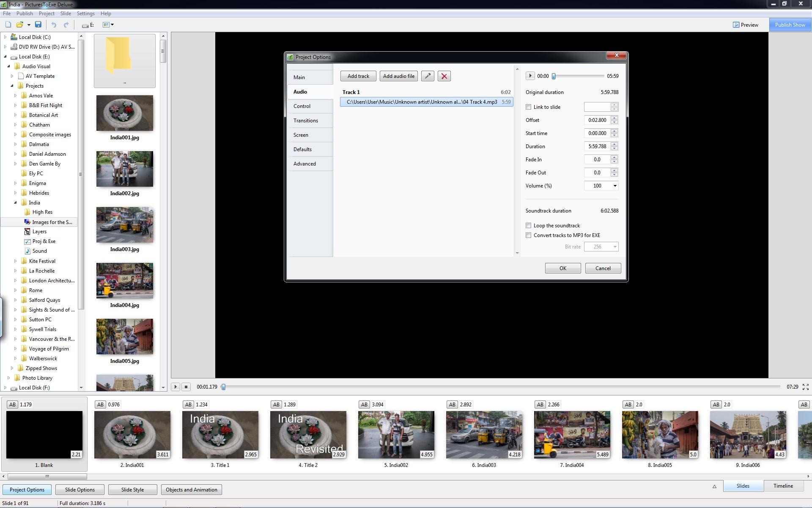The height and width of the screenshot is (508, 812).
Task: Open the Volume (%) dropdown
Action: (614, 186)
